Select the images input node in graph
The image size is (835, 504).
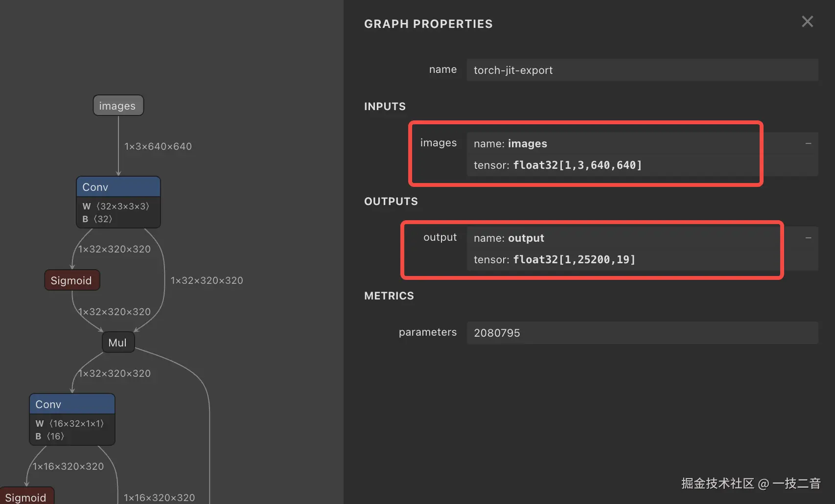coord(118,106)
